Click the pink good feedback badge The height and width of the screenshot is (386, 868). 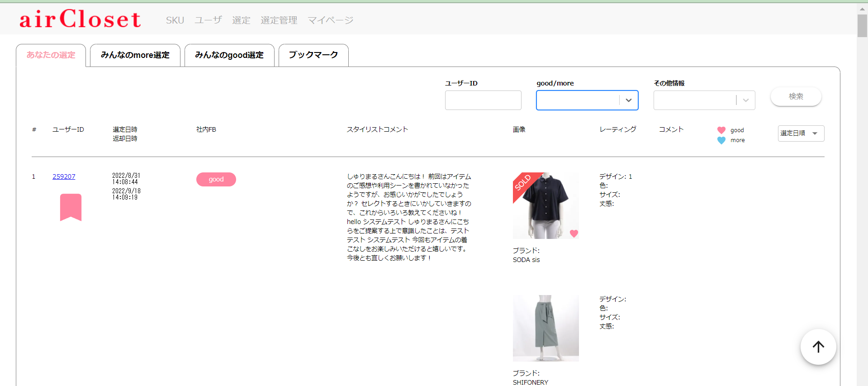click(216, 179)
